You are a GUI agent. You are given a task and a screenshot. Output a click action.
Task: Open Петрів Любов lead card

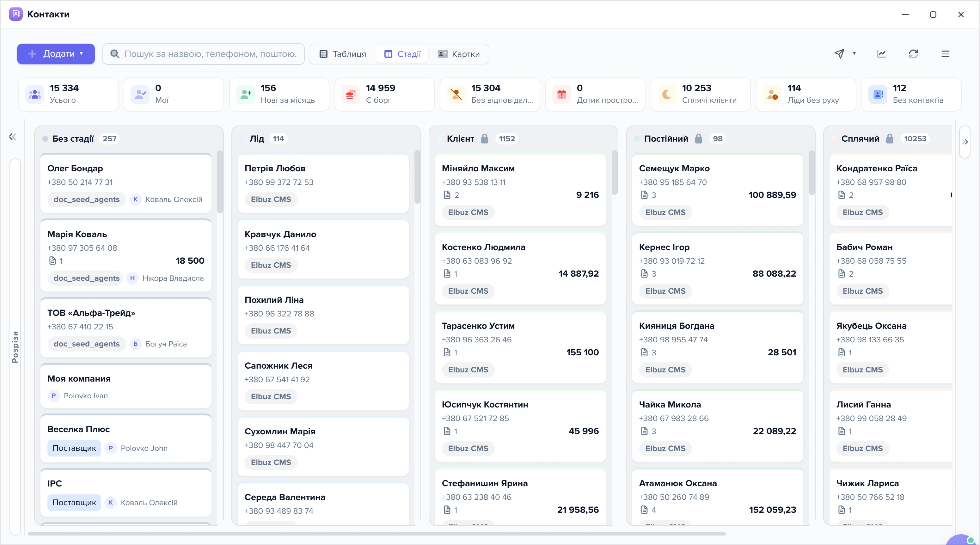click(x=323, y=184)
